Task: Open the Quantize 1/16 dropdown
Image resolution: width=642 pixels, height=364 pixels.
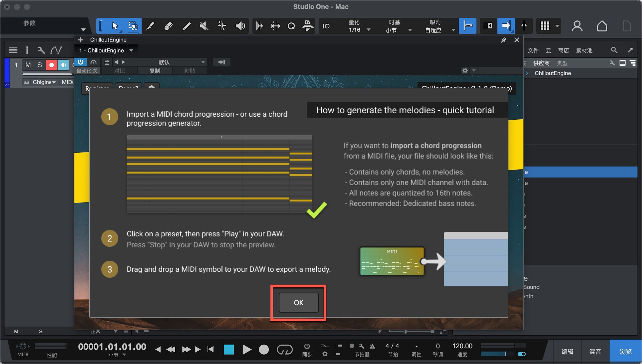Action: [359, 26]
